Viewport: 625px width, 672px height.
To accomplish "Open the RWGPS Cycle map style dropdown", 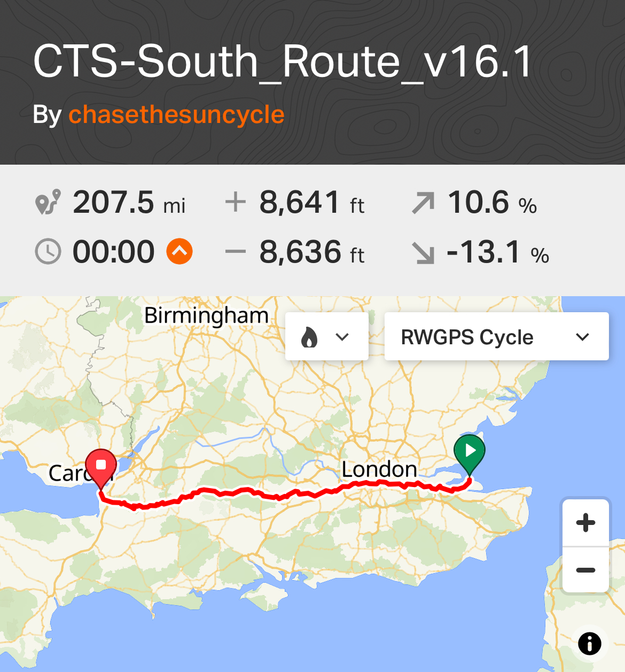I will point(496,337).
